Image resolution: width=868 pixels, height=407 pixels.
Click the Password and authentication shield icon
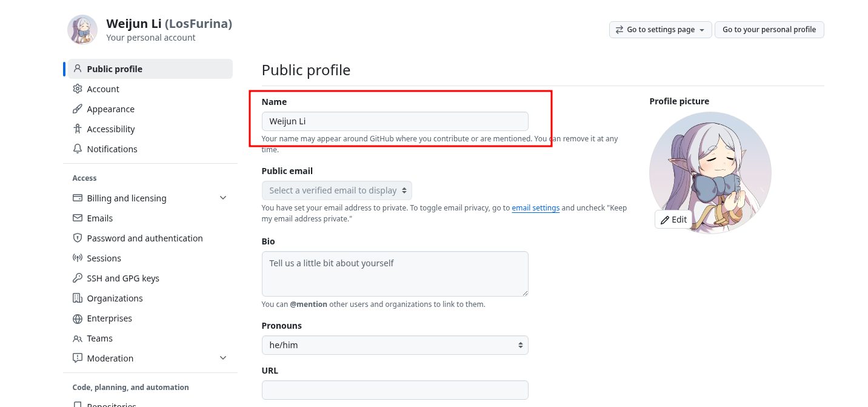[x=77, y=238]
